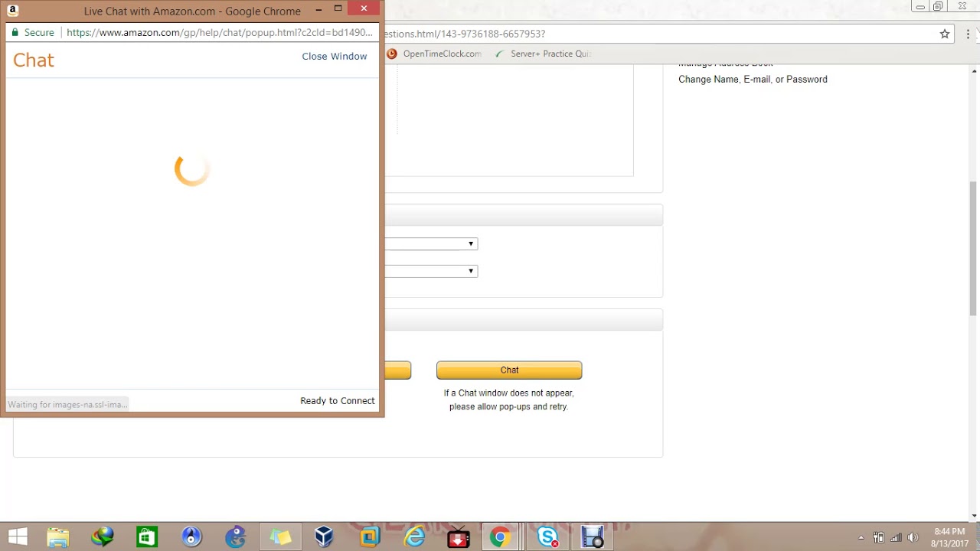The image size is (980, 551).
Task: Open Internet Download Manager taskbar icon
Action: click(102, 537)
